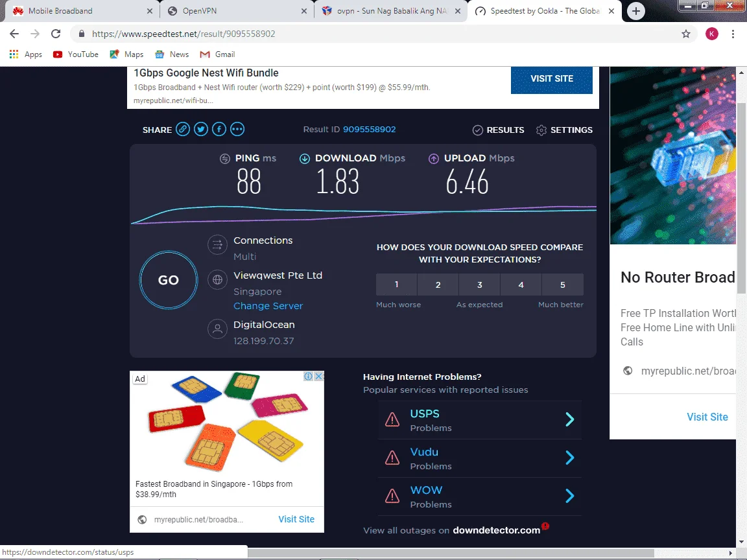
Task: Click the Connections arrows icon
Action: coord(217,245)
